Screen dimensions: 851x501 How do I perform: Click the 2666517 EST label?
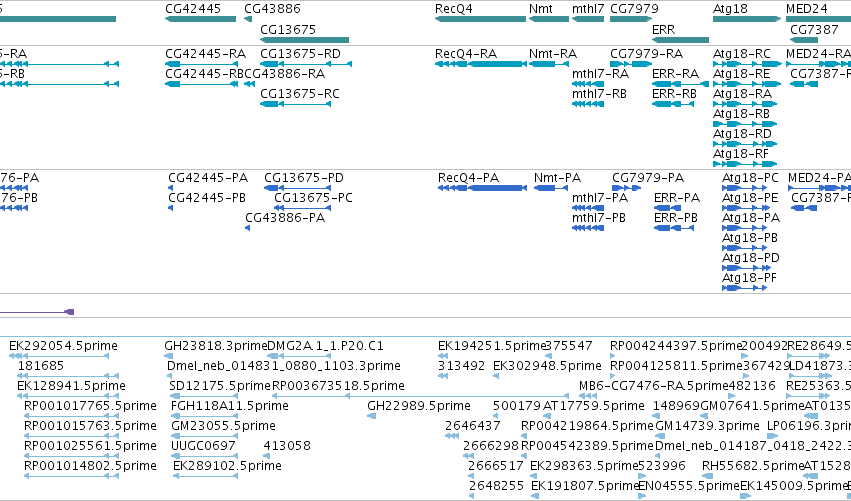pyautogui.click(x=496, y=466)
